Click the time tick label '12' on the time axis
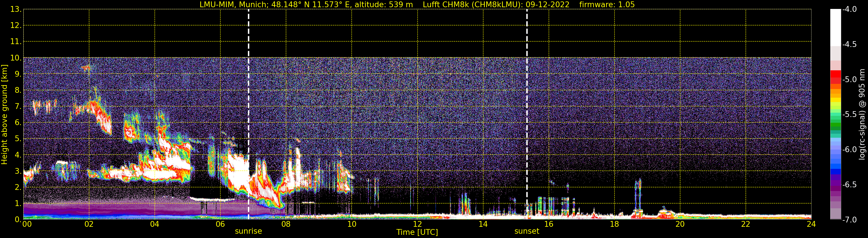Viewport: 868px width, 238px height. click(417, 224)
